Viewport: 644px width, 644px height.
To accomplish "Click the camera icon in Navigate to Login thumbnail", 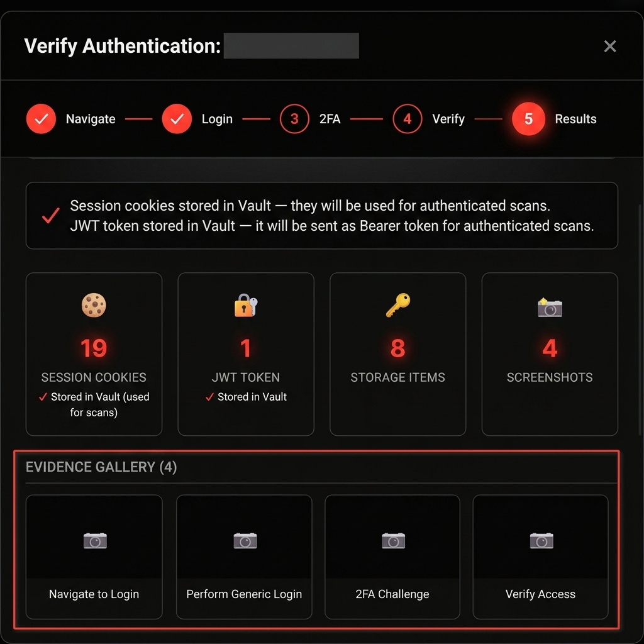I will pyautogui.click(x=94, y=540).
